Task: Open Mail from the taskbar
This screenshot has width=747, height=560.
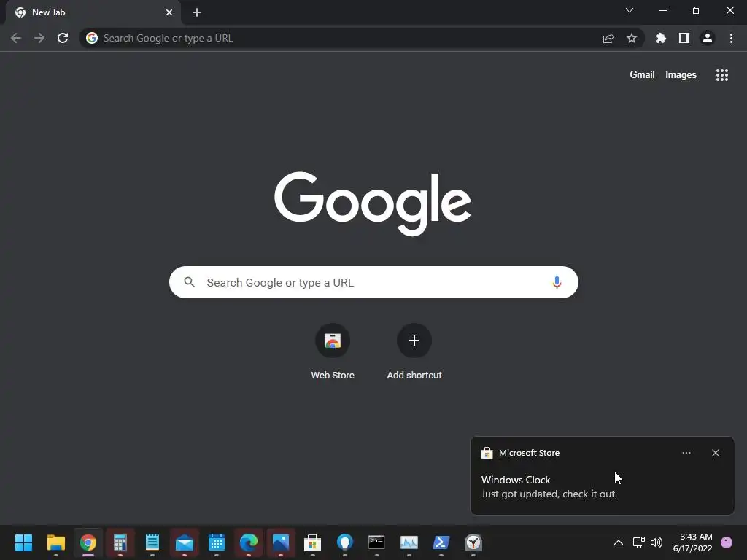Action: click(185, 542)
